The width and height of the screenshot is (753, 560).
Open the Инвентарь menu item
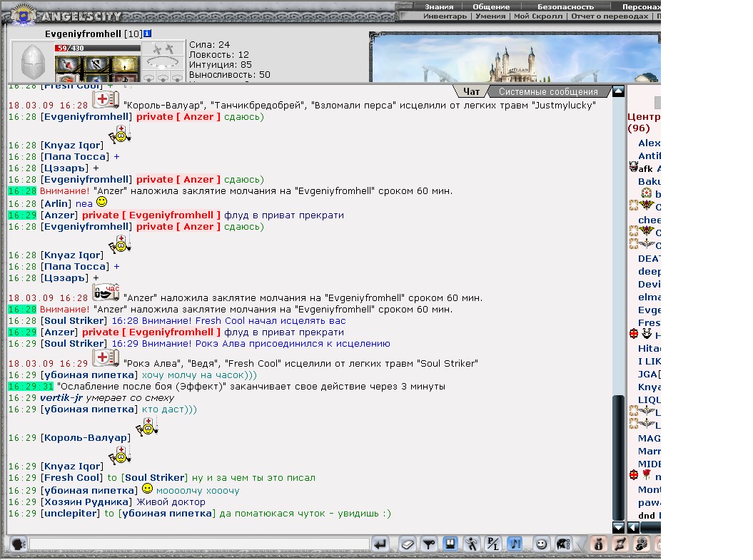(445, 16)
